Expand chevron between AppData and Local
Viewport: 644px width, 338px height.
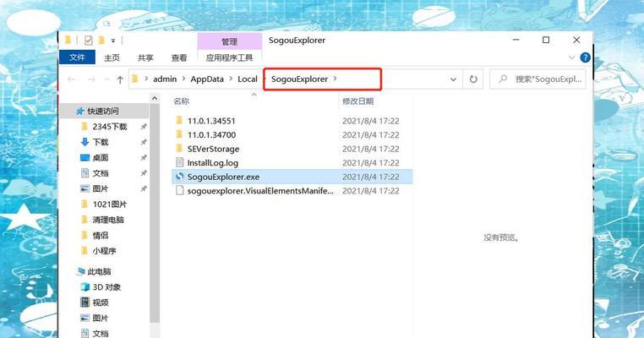pyautogui.click(x=231, y=79)
